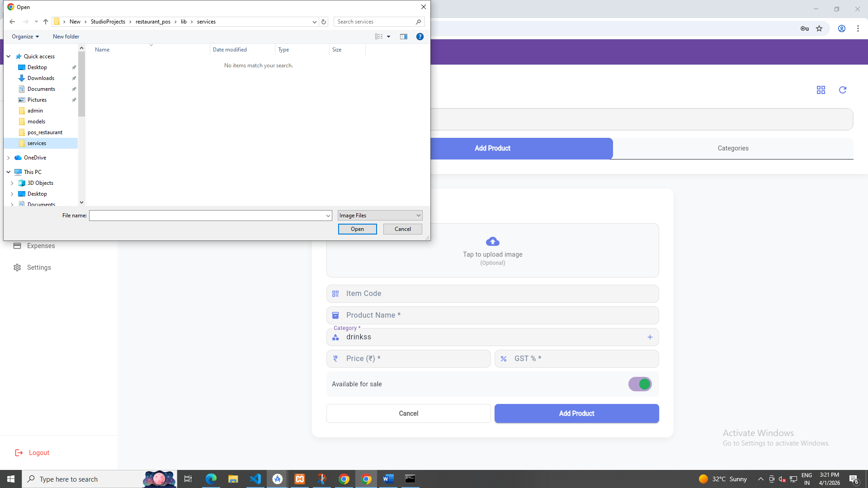The image size is (868, 488).
Task: Click the refresh button beside address path
Action: (324, 22)
